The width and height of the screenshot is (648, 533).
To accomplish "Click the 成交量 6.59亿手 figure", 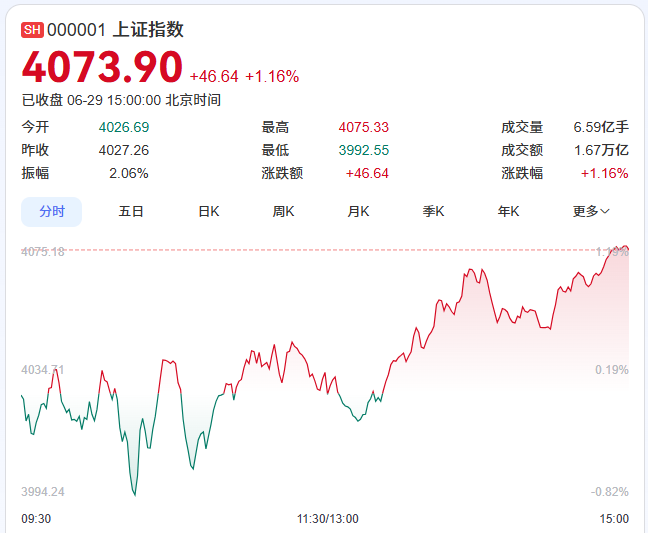I will (x=601, y=127).
